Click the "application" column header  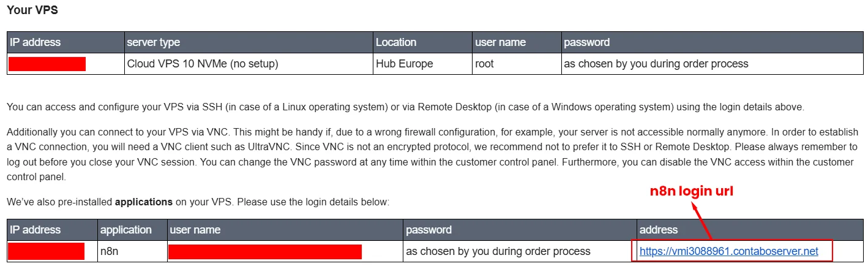[x=126, y=230]
